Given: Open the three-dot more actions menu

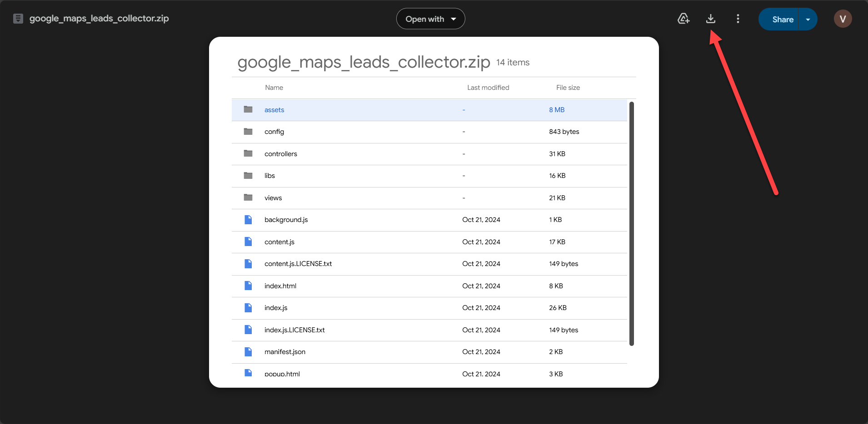Looking at the screenshot, I should (x=738, y=19).
